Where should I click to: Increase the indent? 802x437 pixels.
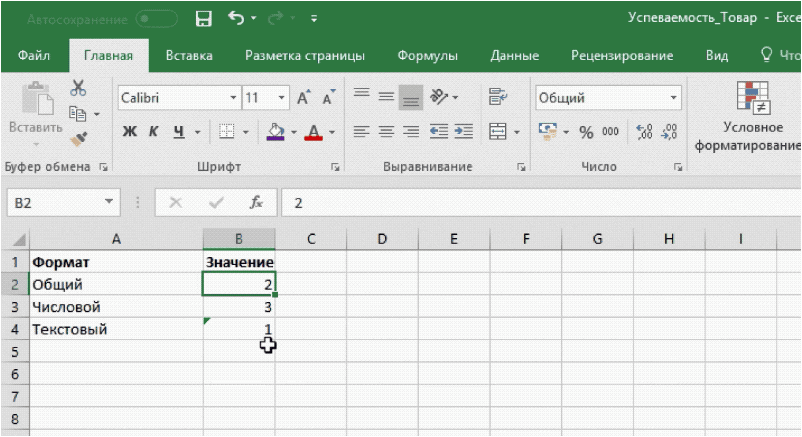(x=463, y=132)
